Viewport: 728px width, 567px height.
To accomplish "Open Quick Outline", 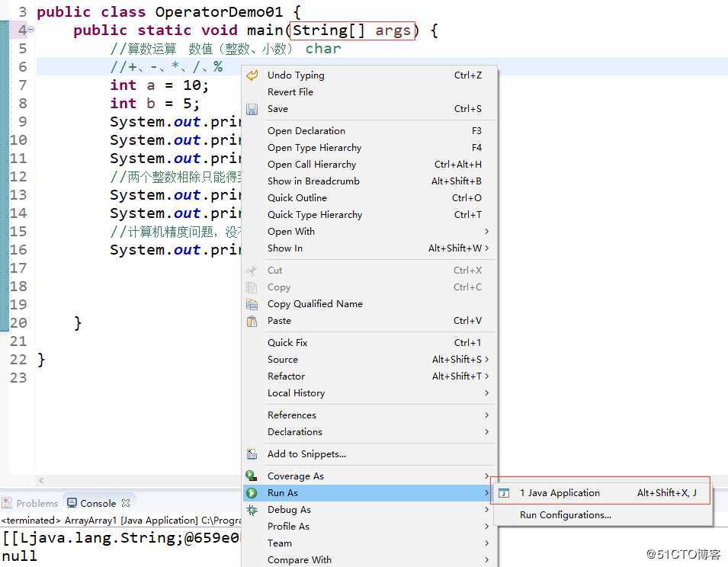I will (x=370, y=197).
